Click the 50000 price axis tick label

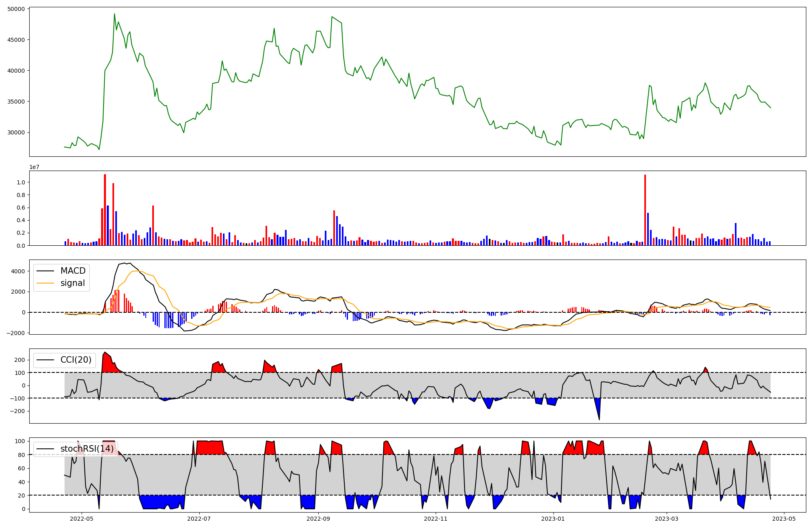(16, 9)
